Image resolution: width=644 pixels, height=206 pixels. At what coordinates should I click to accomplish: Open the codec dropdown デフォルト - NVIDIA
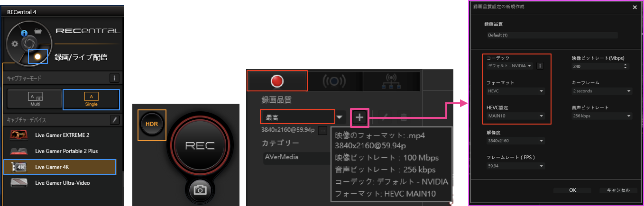point(509,66)
